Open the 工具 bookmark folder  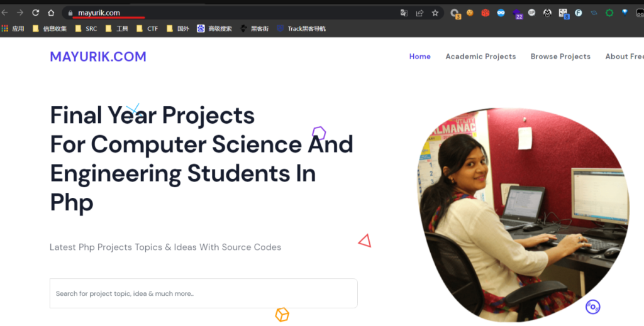tap(116, 28)
